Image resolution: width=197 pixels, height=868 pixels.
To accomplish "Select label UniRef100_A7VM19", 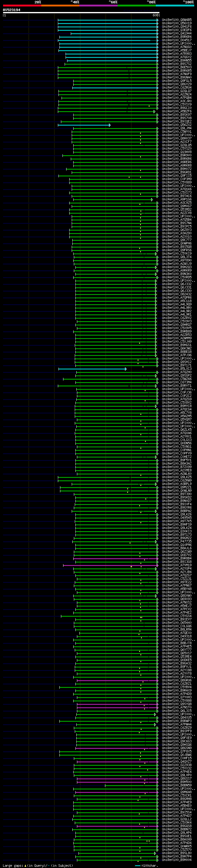I will point(177,565).
